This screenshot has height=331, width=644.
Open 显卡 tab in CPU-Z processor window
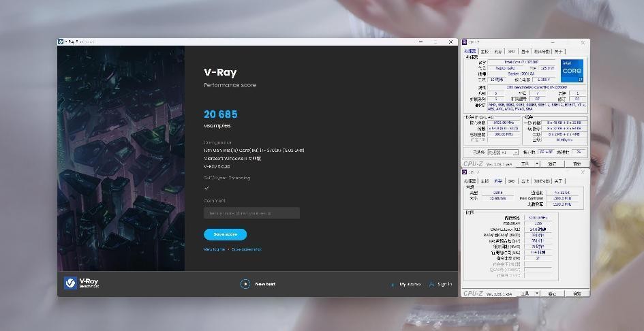click(x=525, y=51)
